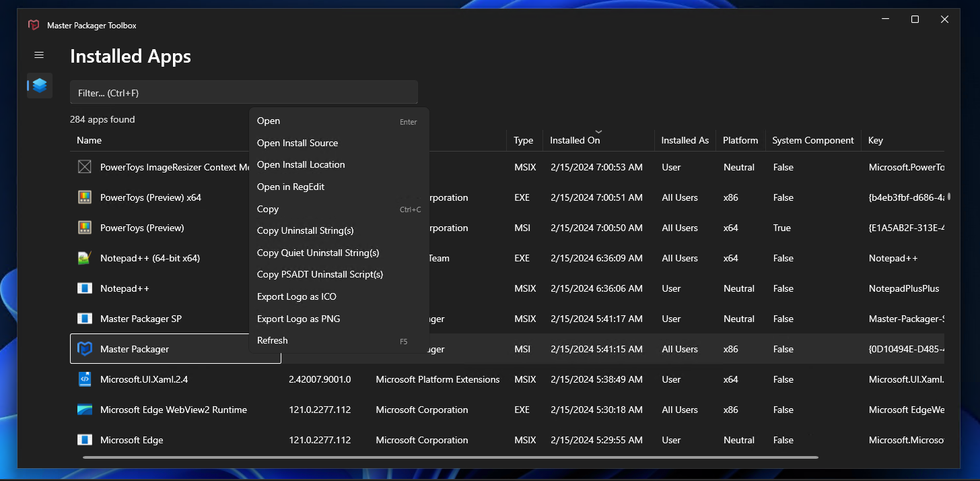
Task: Select Open Install Source menu entry
Action: tap(339, 143)
